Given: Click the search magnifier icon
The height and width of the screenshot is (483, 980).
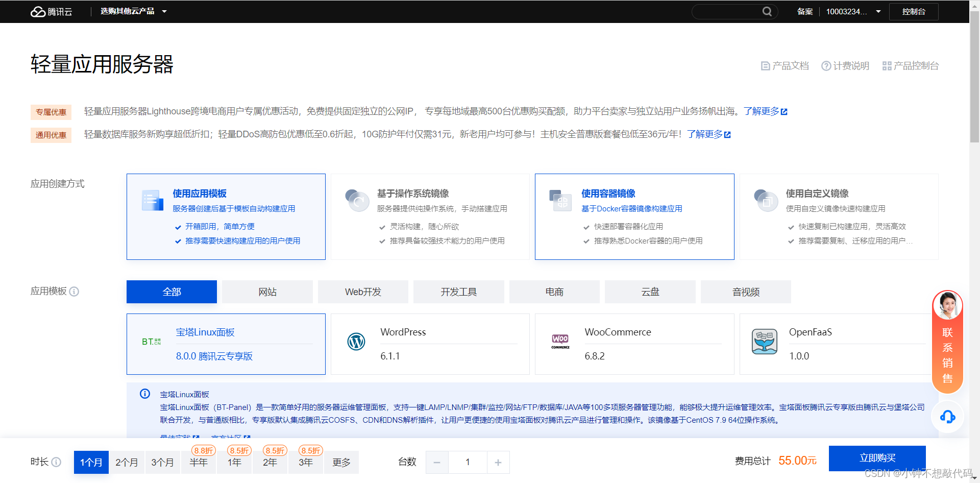Looking at the screenshot, I should pyautogui.click(x=767, y=11).
